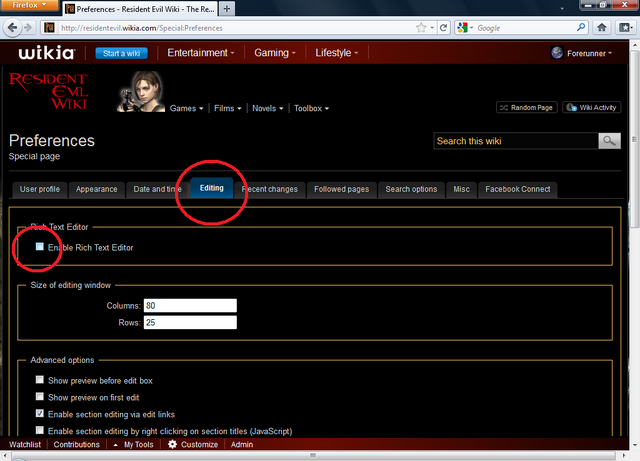Viewport: 640px width, 461px height.
Task: Go back with the browser back arrow
Action: (x=12, y=28)
